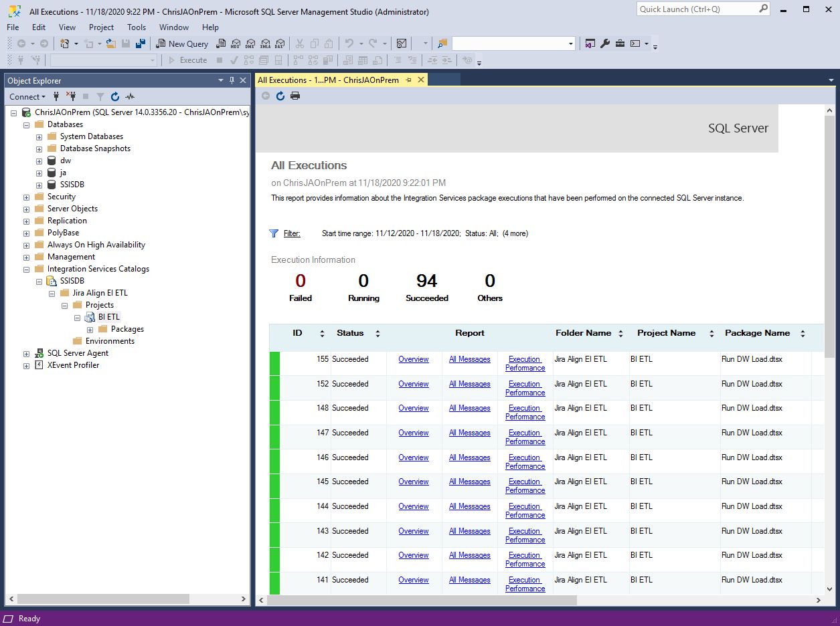Click the MDX query toolbar icon
Viewport: 840px width, 626px height.
(235, 43)
